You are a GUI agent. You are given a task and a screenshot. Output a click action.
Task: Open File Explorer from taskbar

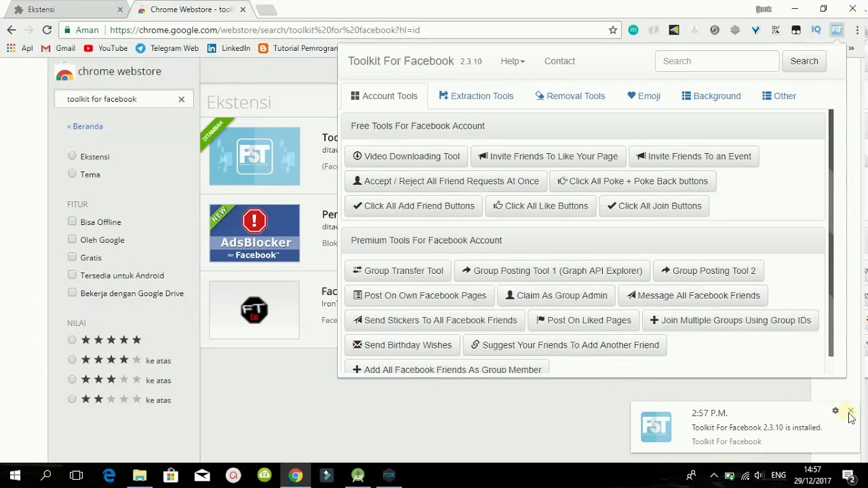(140, 475)
